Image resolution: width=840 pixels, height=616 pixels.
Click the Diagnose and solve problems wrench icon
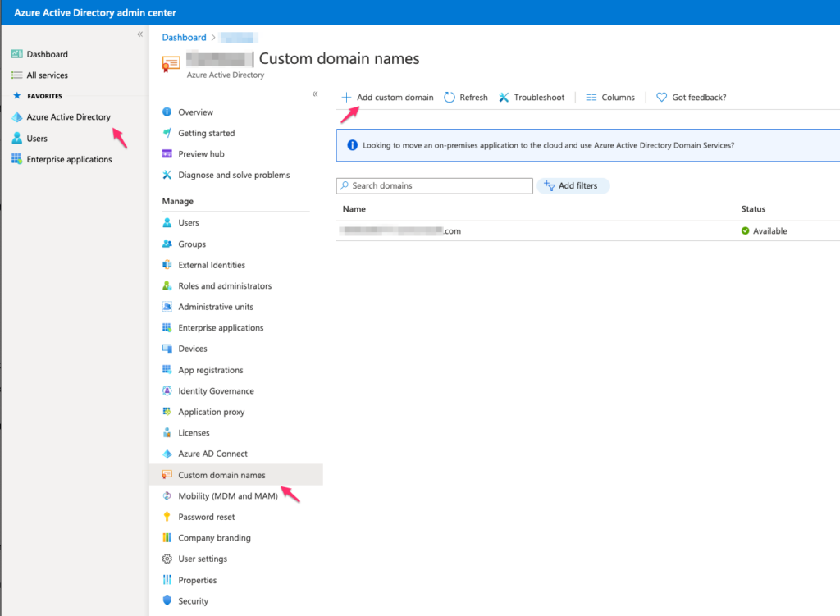[x=167, y=175]
